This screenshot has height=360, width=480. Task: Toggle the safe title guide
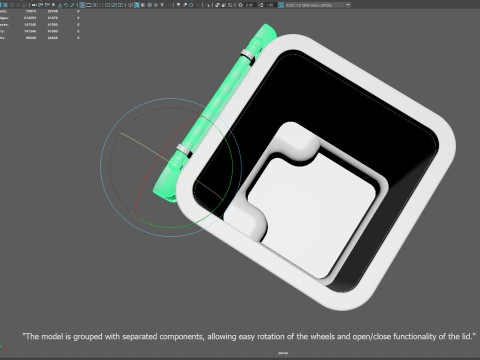coord(120,5)
